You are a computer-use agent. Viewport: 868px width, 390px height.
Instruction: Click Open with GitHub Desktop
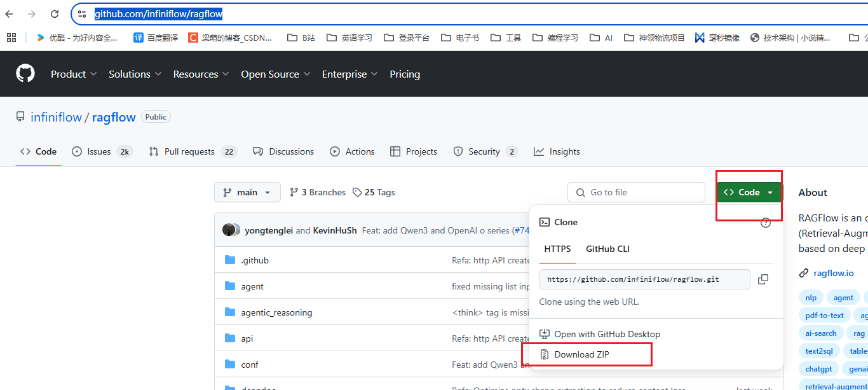[599, 334]
